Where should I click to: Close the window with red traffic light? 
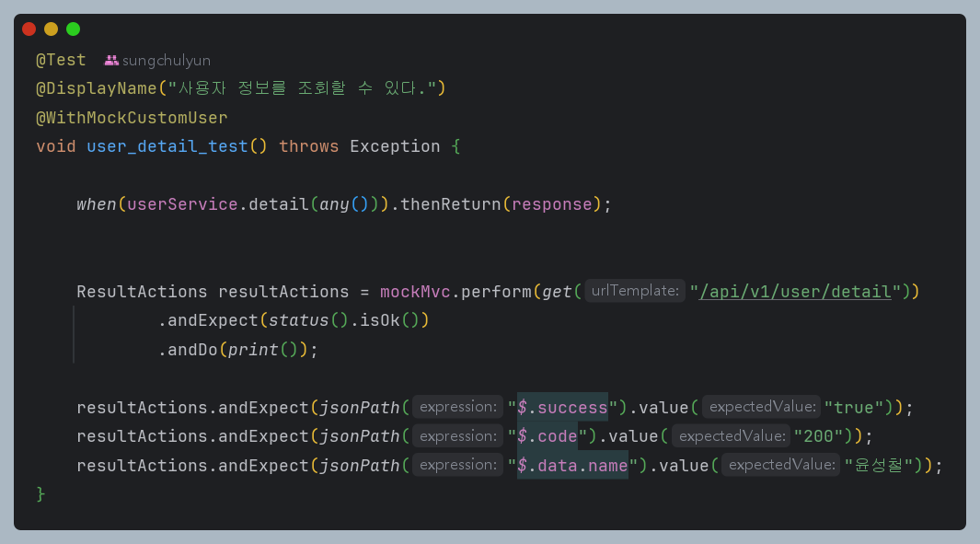[x=29, y=29]
